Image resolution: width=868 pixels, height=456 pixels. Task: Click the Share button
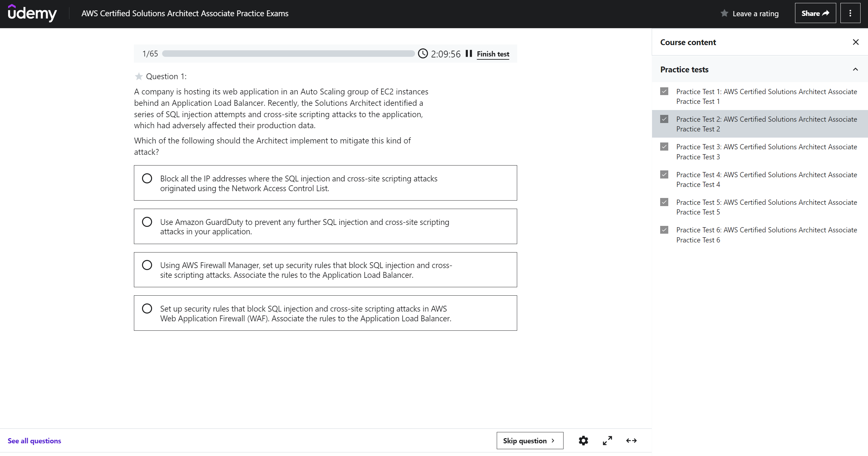tap(815, 13)
